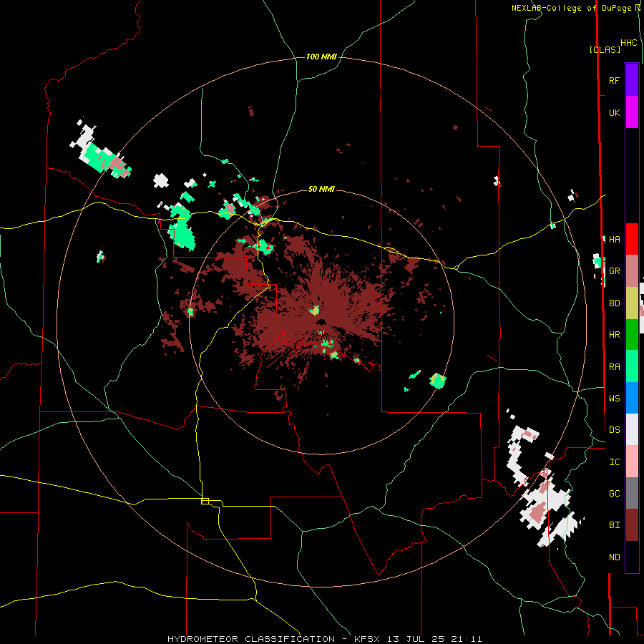Click the RF purple legend swatch

pyautogui.click(x=632, y=80)
